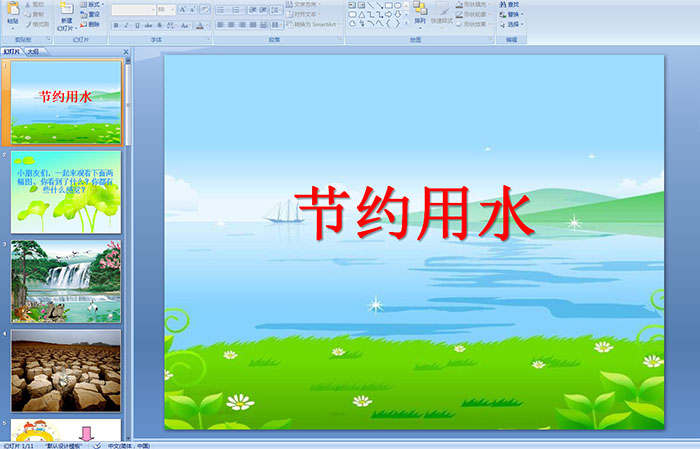Select the Text Box shape in gallery

[352, 5]
